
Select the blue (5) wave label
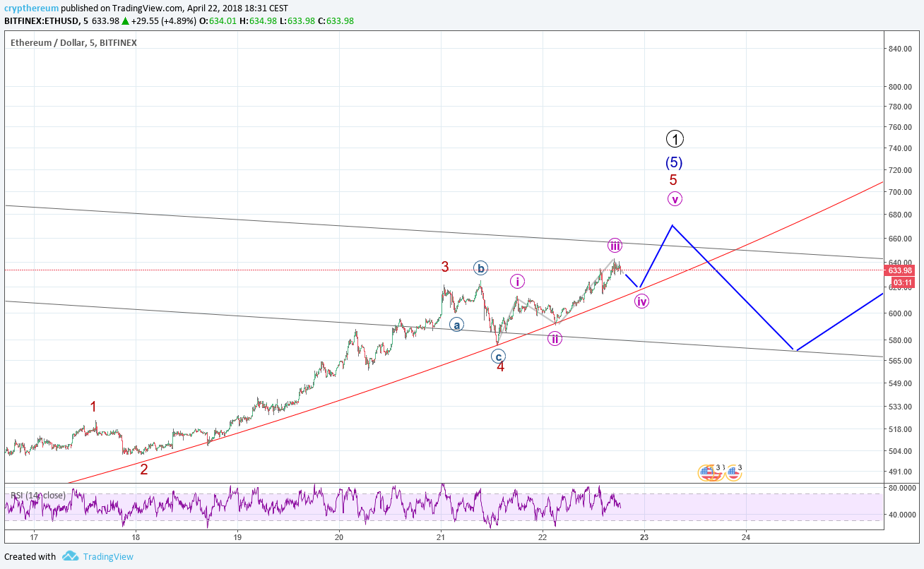(x=674, y=162)
